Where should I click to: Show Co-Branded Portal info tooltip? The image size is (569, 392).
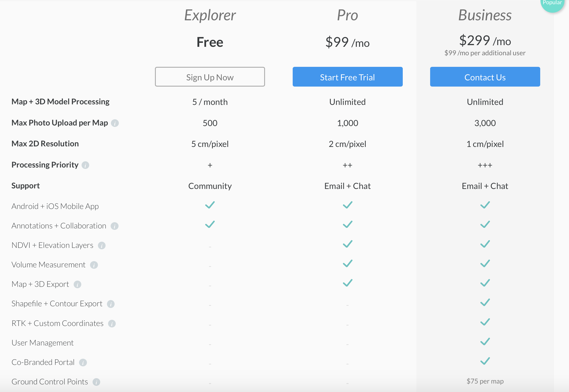pos(83,363)
